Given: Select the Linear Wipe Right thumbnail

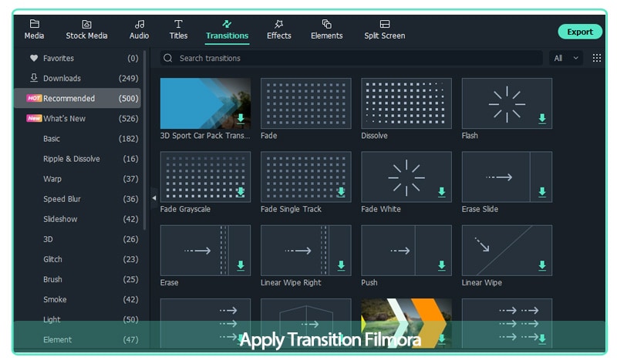Looking at the screenshot, I should 305,251.
